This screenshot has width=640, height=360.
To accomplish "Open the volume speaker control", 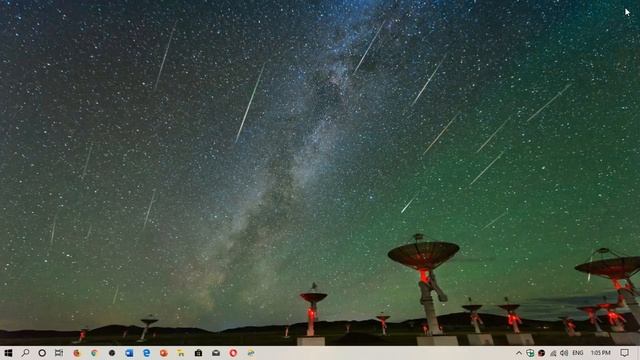I will pos(564,353).
